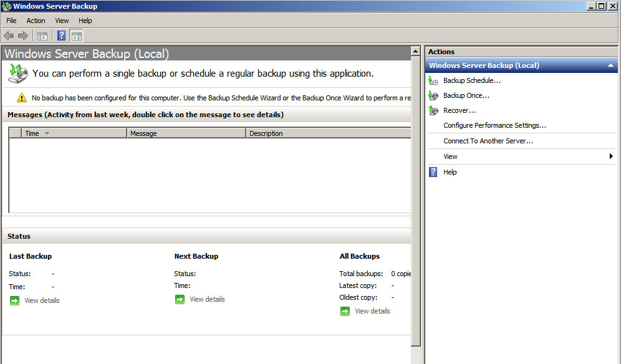This screenshot has height=364, width=621.
Task: Click the Backup Schedule icon in Actions
Action: coord(433,81)
